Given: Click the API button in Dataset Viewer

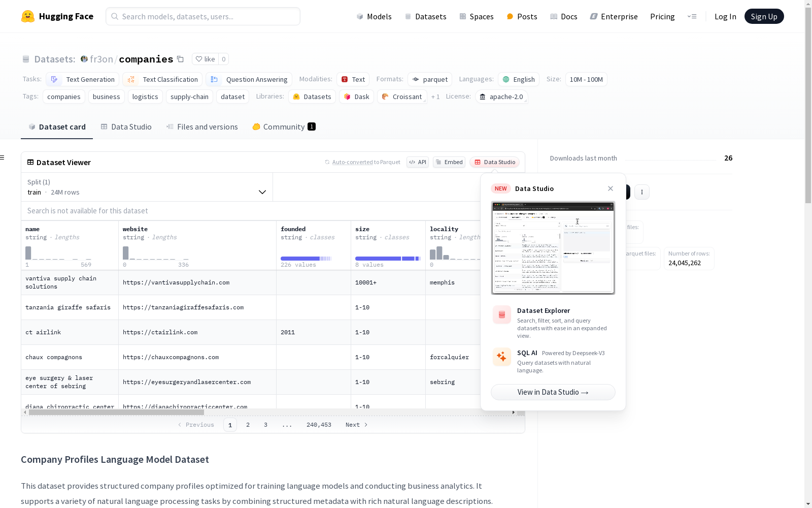Looking at the screenshot, I should point(418,162).
